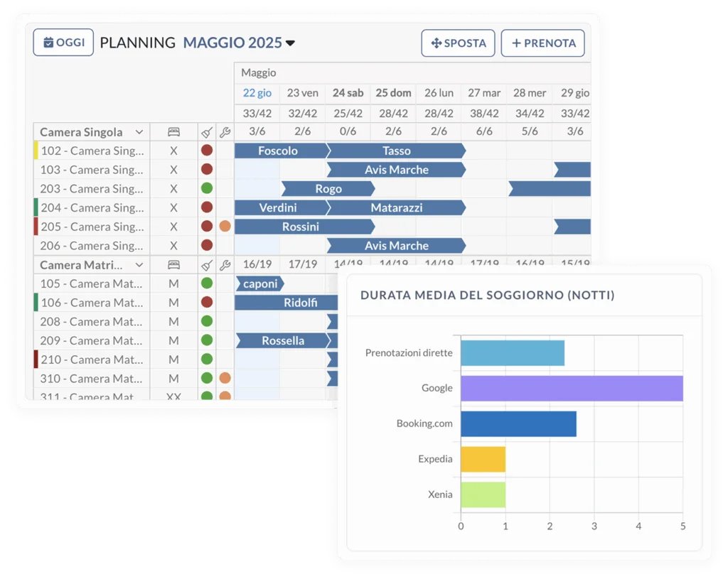Click the OGGI today button

click(63, 42)
